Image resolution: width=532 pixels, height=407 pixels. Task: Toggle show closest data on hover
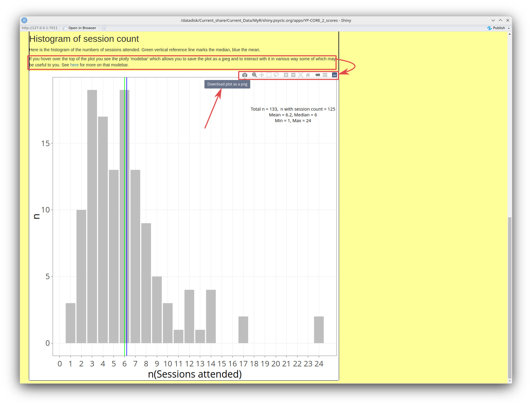(318, 75)
